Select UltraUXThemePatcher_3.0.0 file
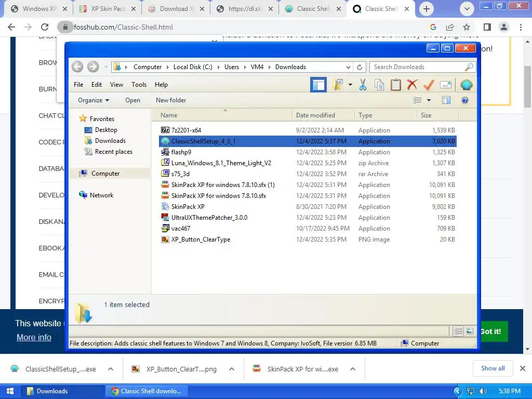The height and width of the screenshot is (399, 532). pos(308,218)
